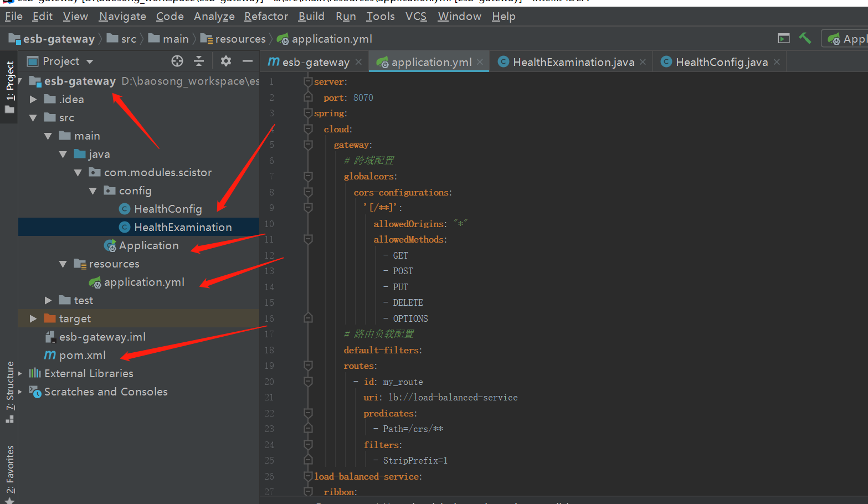Collapse the src folder in Project tree
This screenshot has width=868, height=504.
point(33,117)
